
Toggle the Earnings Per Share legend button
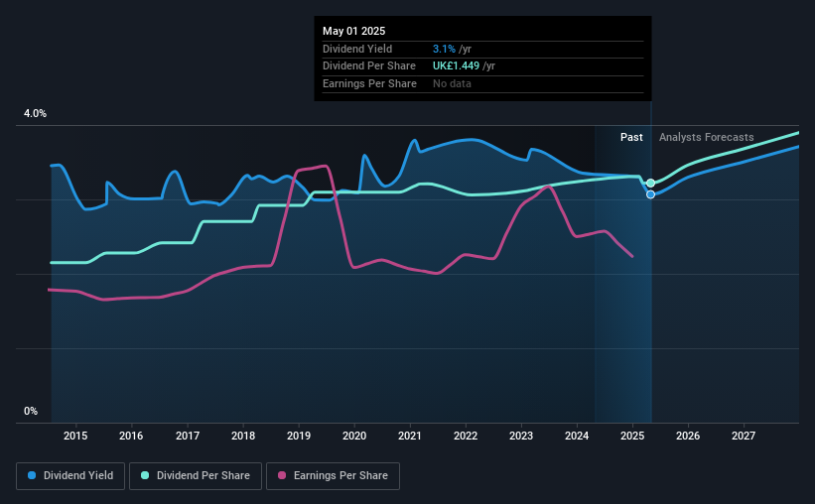[333, 476]
